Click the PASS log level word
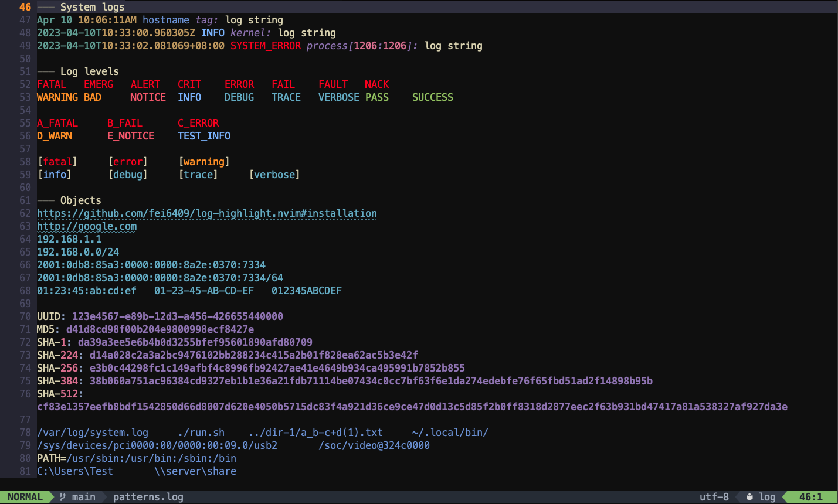 [377, 97]
